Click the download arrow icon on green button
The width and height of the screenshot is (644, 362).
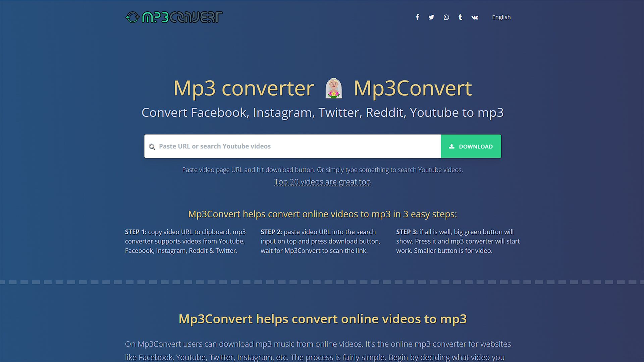(x=451, y=146)
